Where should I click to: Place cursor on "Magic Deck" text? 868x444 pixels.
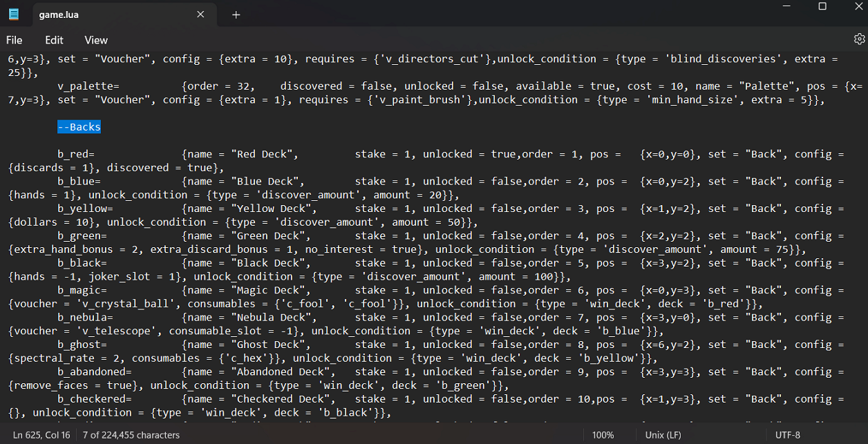point(270,290)
